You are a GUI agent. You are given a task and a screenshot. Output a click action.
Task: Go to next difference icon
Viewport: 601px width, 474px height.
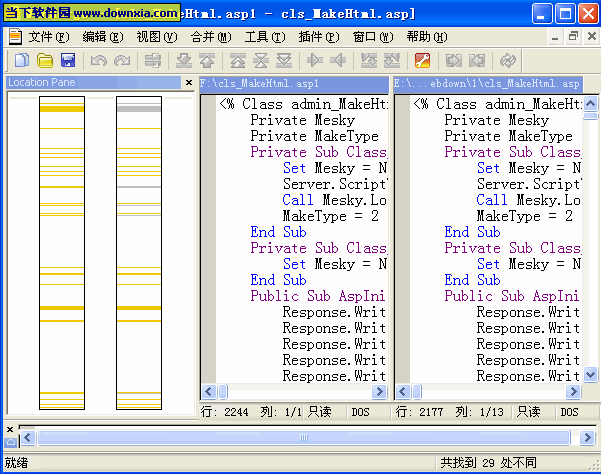point(184,61)
